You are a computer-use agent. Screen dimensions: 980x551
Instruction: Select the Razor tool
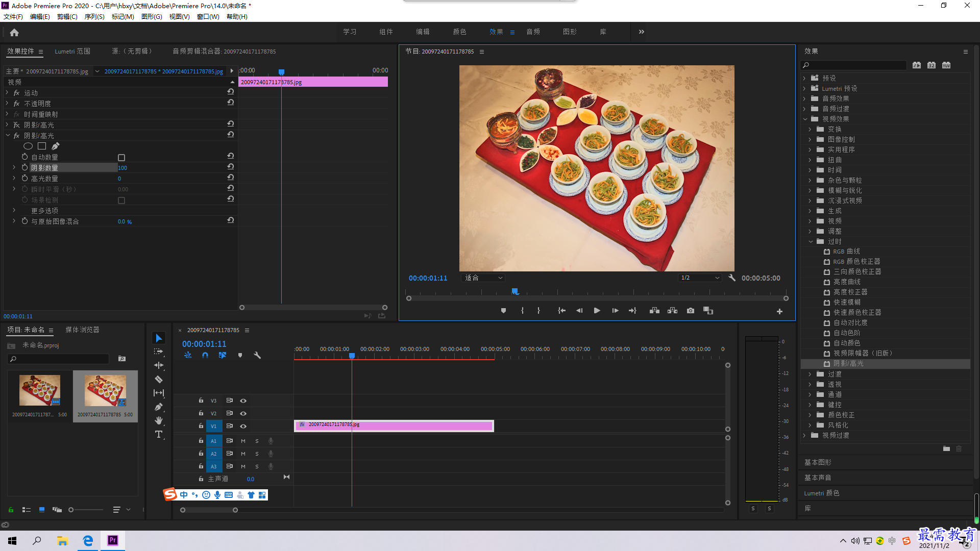pyautogui.click(x=159, y=379)
